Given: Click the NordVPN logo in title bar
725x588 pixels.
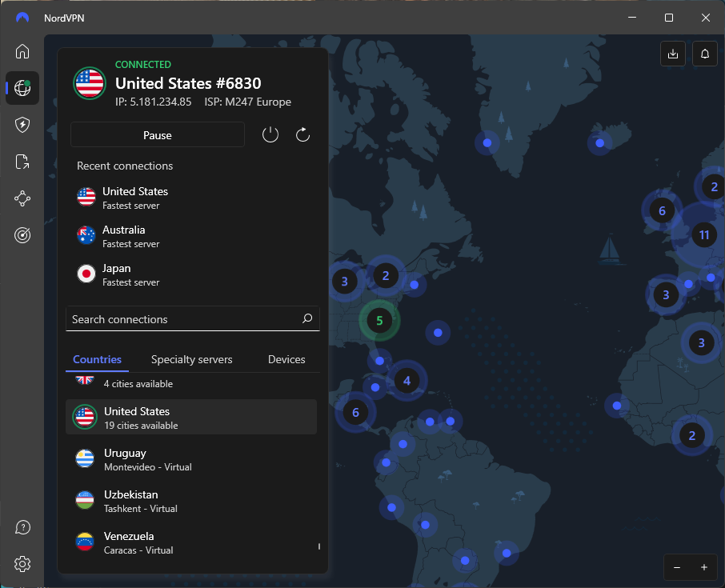Looking at the screenshot, I should click(22, 18).
